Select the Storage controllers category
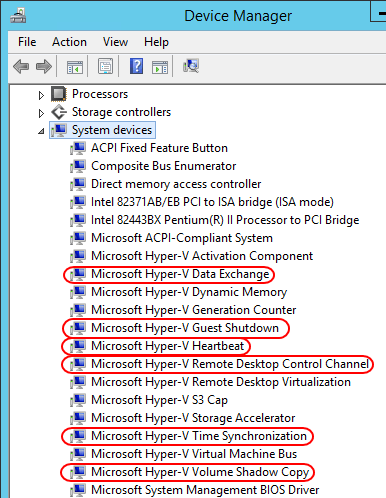The height and width of the screenshot is (498, 386). coord(121,112)
